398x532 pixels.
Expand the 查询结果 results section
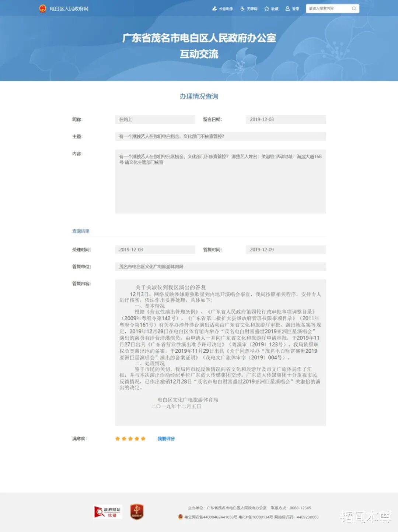(81, 231)
